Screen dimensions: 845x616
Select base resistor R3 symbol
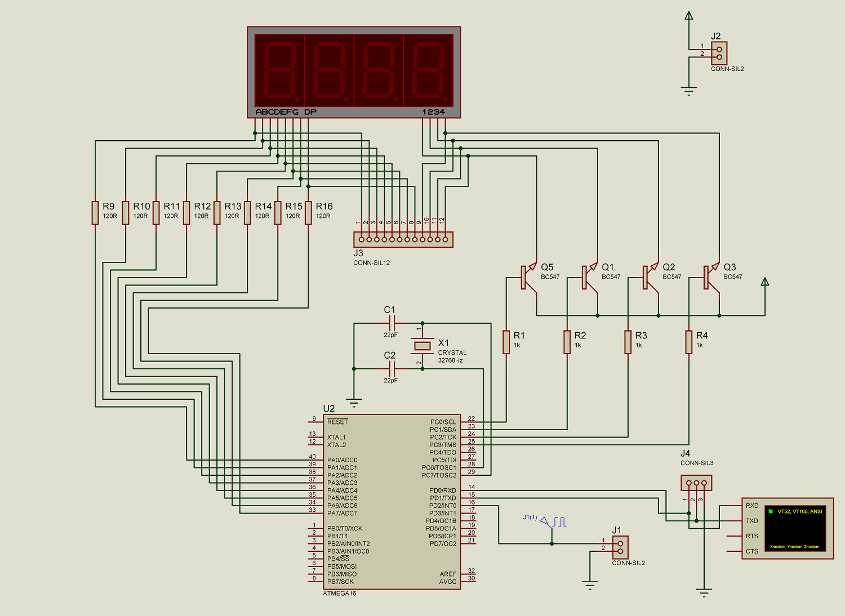click(x=628, y=342)
